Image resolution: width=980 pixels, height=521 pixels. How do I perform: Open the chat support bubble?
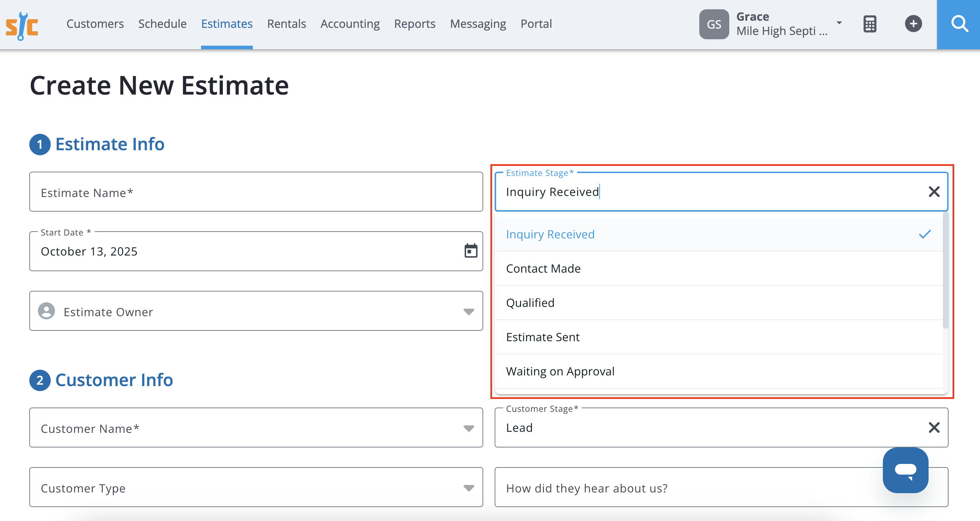click(x=905, y=470)
